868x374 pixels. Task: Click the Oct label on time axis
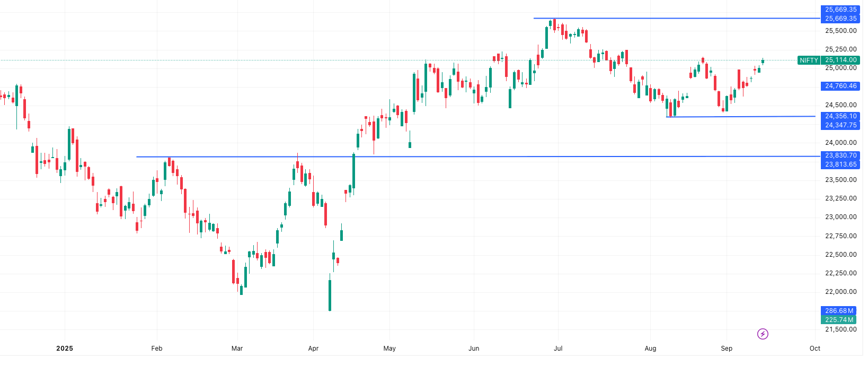(x=815, y=349)
